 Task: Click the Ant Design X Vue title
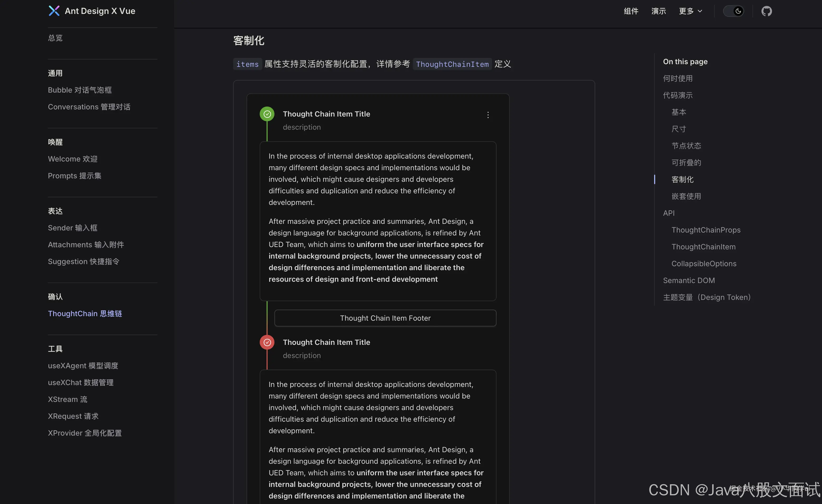[x=100, y=11]
